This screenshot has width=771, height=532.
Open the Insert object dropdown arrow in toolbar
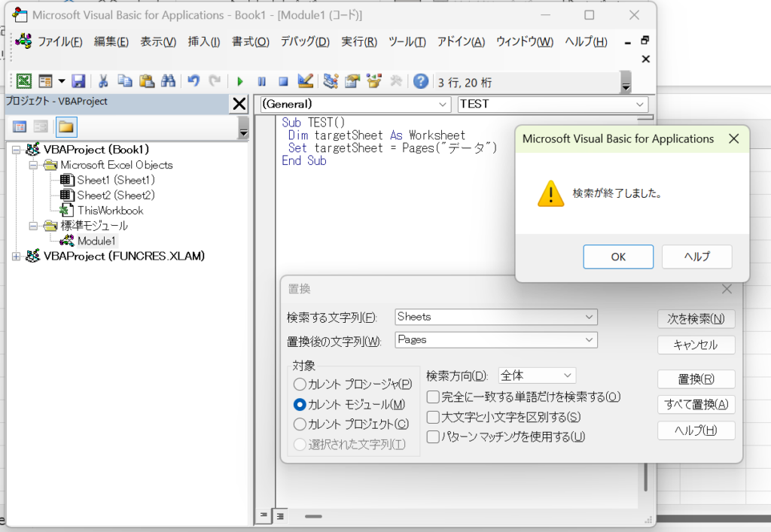click(x=62, y=81)
